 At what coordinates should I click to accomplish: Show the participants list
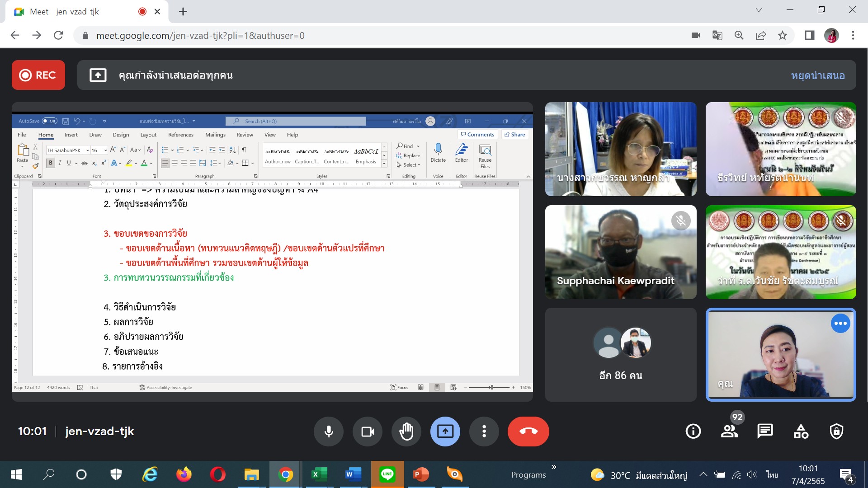pos(729,432)
